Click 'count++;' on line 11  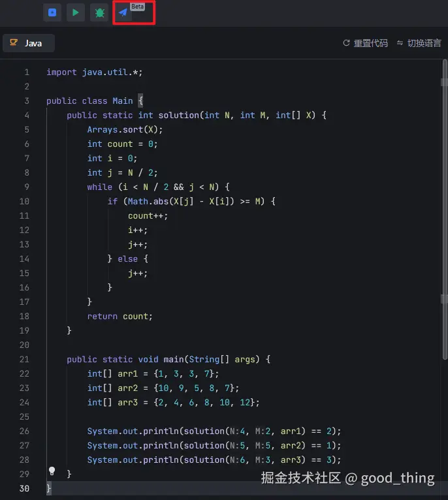click(x=148, y=216)
